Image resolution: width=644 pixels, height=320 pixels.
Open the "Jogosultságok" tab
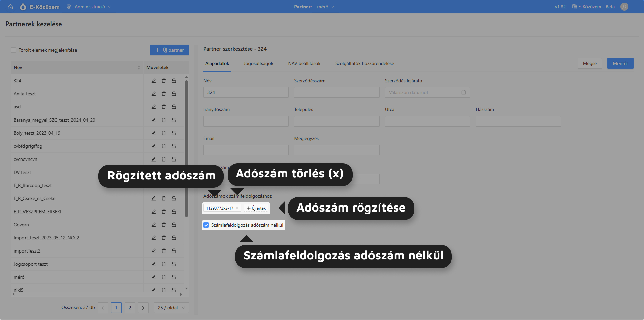tap(258, 63)
